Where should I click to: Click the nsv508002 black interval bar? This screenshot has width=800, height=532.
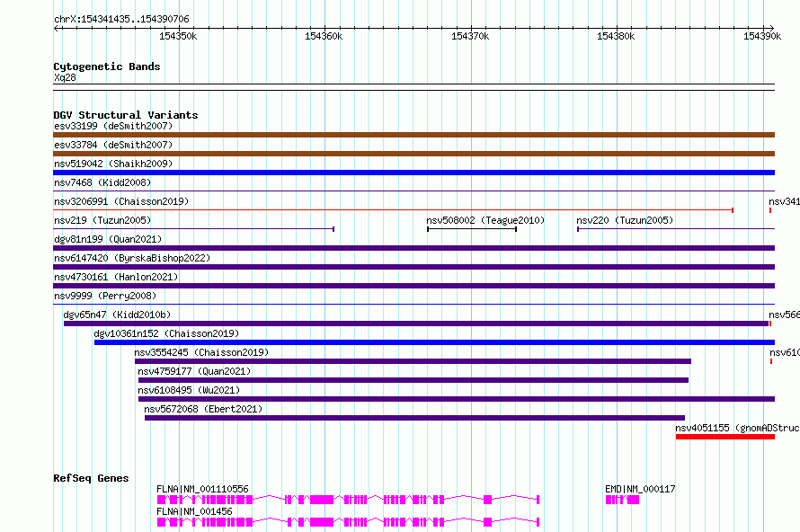(472, 229)
